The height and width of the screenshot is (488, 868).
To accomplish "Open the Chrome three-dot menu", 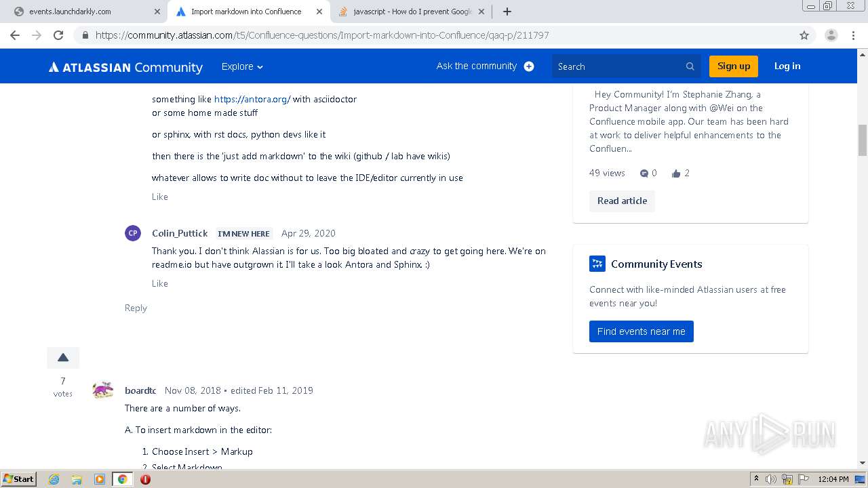I will click(x=853, y=35).
